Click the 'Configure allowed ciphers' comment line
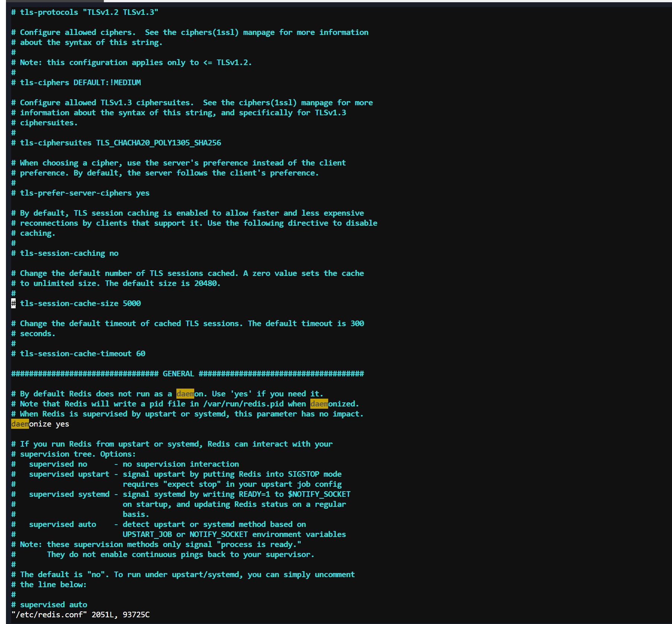Viewport: 672px width, 624px height. pos(190,32)
